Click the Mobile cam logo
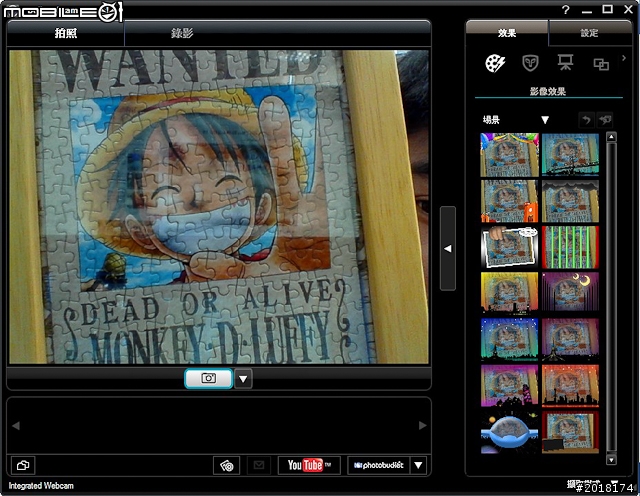 pyautogui.click(x=63, y=11)
